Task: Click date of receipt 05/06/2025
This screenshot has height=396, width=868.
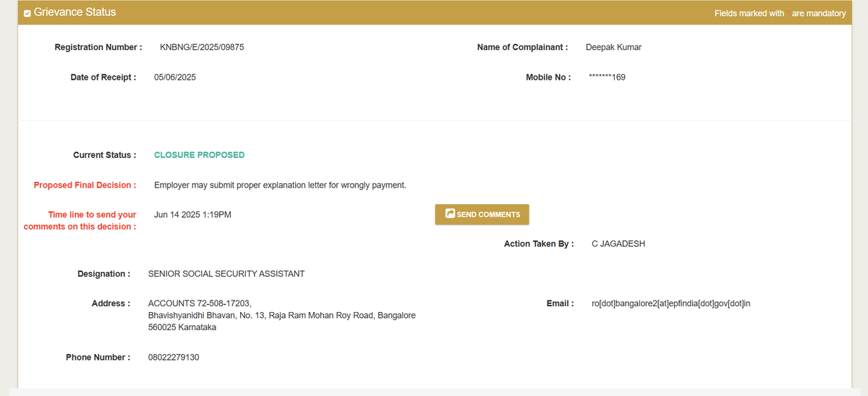Action: coord(175,77)
